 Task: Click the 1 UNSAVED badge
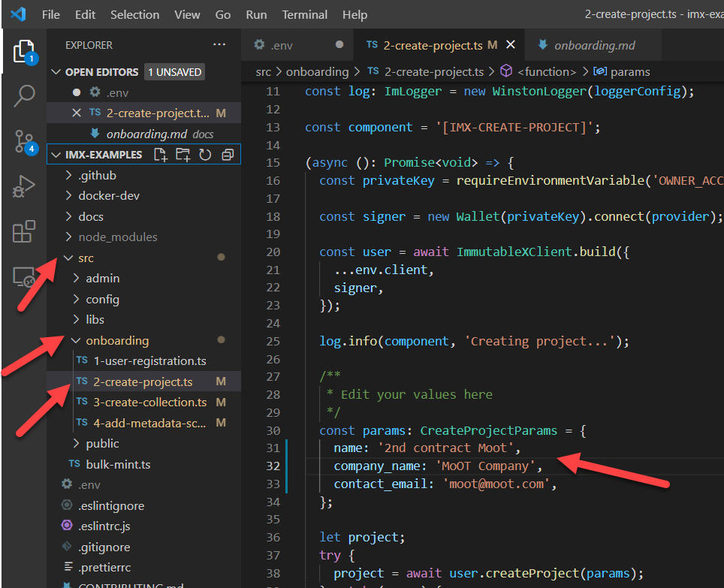pyautogui.click(x=174, y=72)
